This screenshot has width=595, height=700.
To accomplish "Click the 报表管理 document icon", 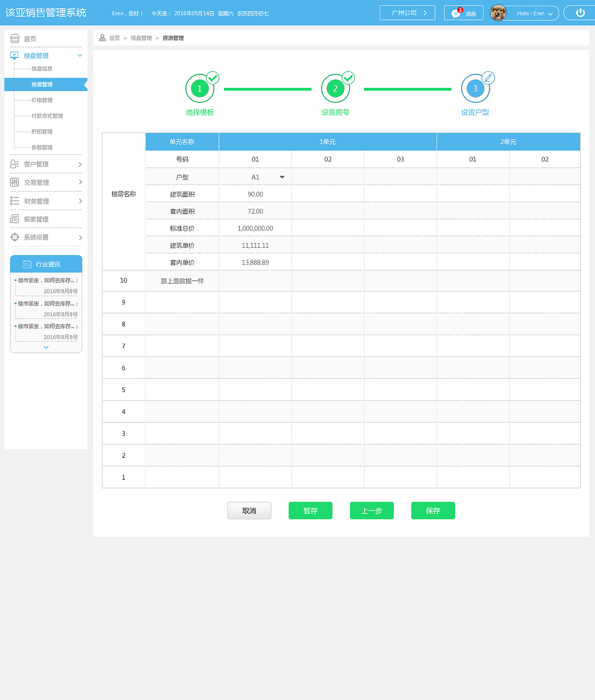I will (x=14, y=219).
